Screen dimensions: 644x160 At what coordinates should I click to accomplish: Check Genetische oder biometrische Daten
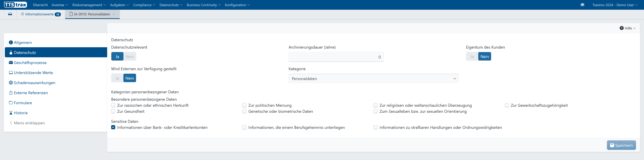(244, 111)
